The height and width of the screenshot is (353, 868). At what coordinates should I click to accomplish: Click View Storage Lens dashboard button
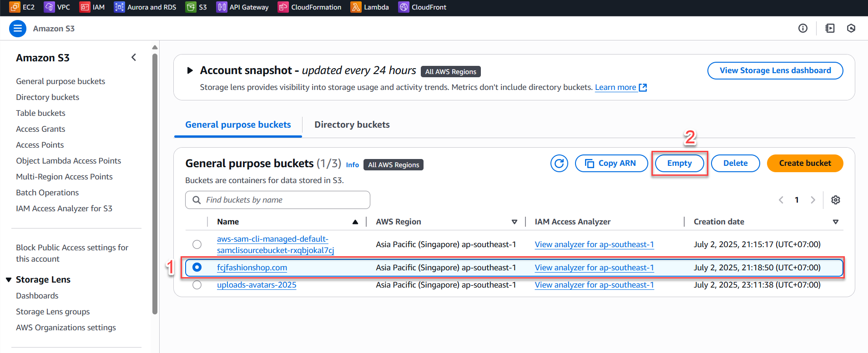pyautogui.click(x=775, y=70)
